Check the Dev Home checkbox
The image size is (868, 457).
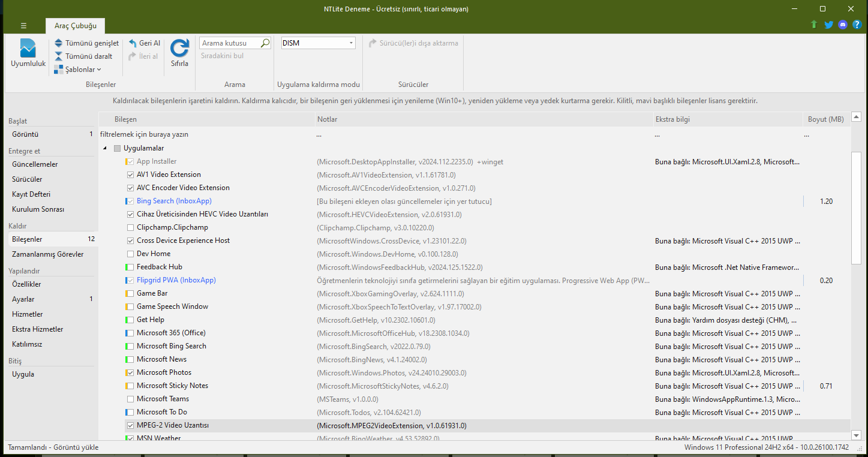tap(130, 254)
